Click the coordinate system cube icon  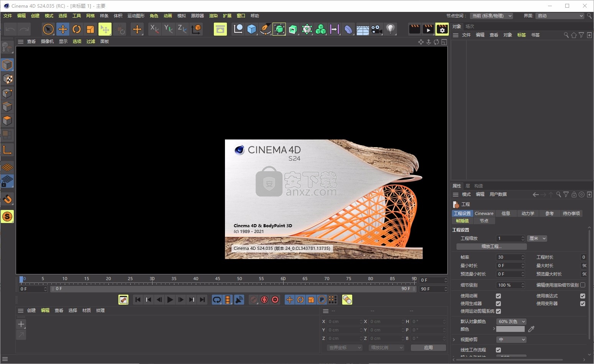(x=196, y=29)
